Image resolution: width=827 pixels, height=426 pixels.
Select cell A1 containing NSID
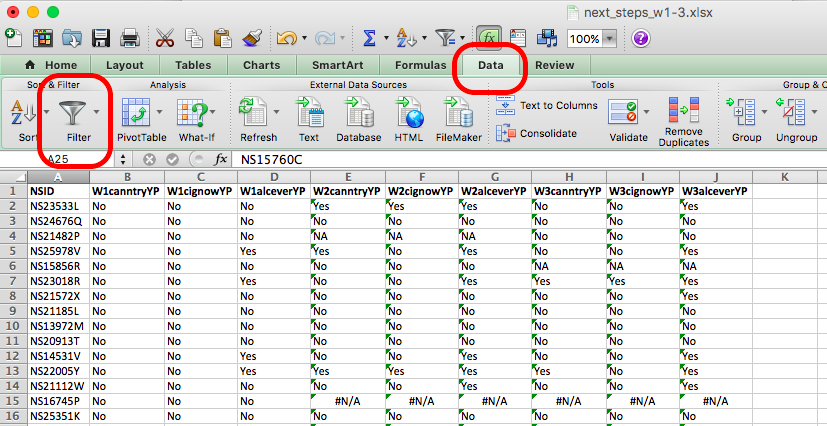coord(57,191)
